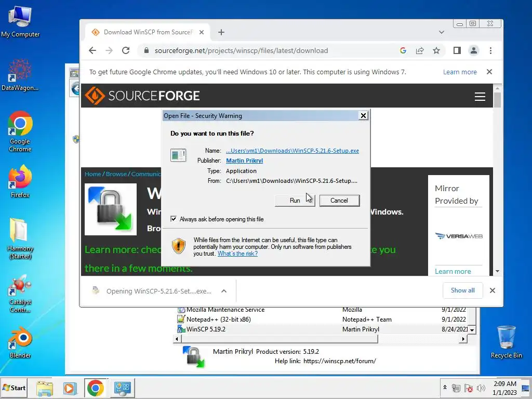Click the padlock site info icon
Image resolution: width=532 pixels, height=399 pixels.
point(146,50)
